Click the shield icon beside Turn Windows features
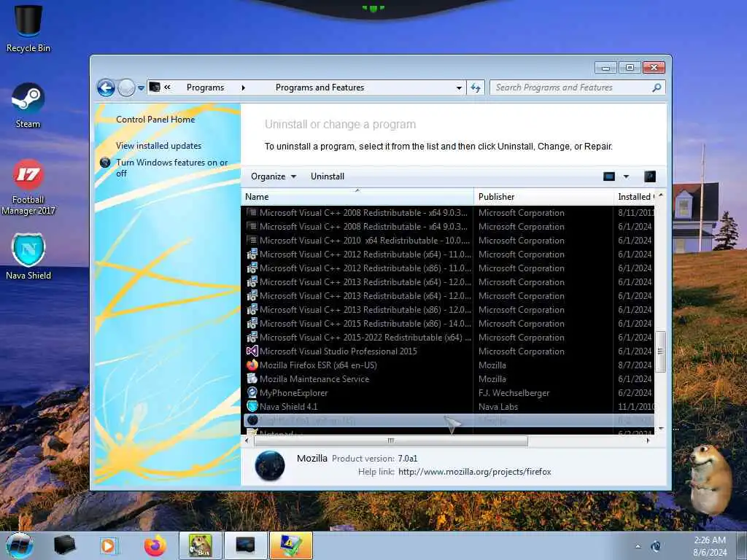747x560 pixels. click(x=105, y=163)
